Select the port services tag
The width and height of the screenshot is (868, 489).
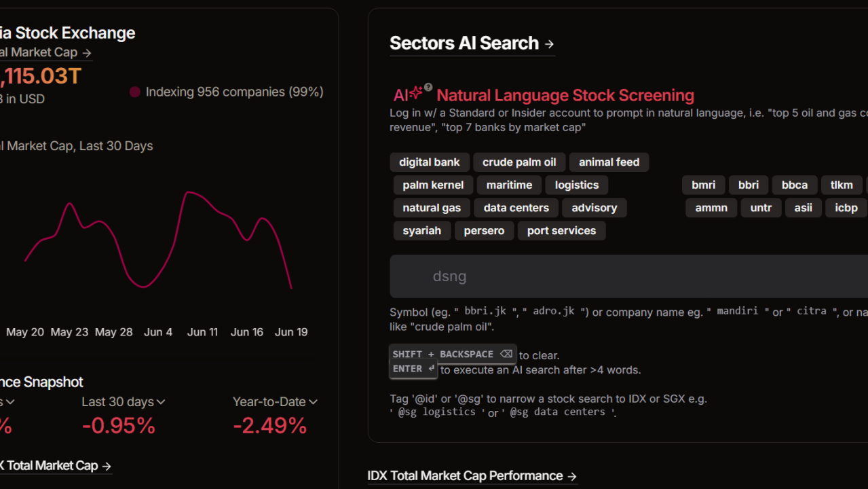(x=561, y=231)
